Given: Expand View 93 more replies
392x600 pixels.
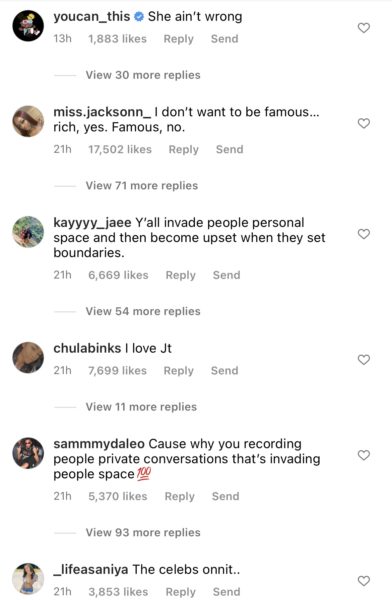Looking at the screenshot, I should pyautogui.click(x=143, y=533).
